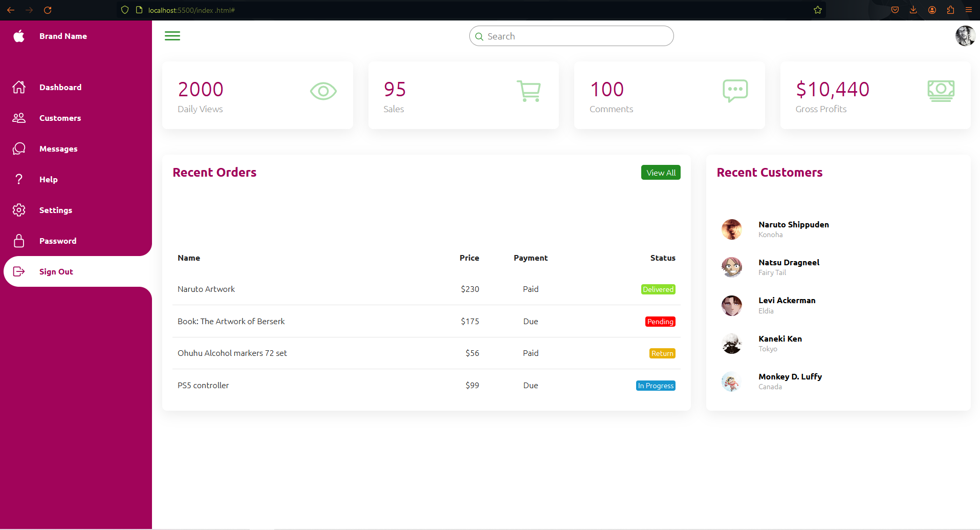Open Customers from the sidebar menu
Viewport: 980px width, 530px height.
pyautogui.click(x=60, y=118)
